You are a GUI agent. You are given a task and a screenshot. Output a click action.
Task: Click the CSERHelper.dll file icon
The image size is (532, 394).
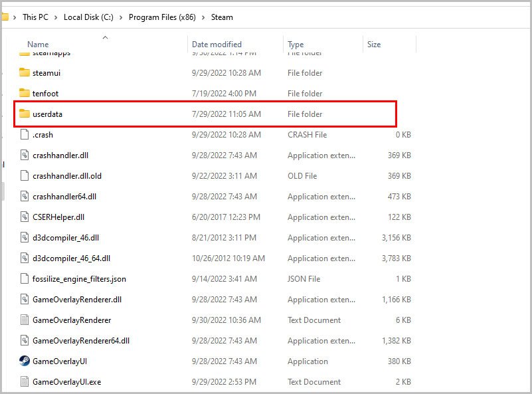tap(25, 217)
